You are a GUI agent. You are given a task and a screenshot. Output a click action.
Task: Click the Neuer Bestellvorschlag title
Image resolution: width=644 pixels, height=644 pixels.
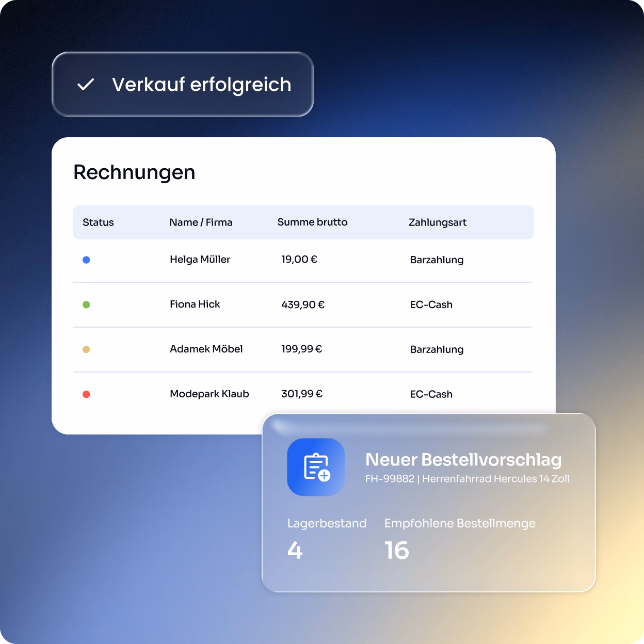pyautogui.click(x=463, y=460)
